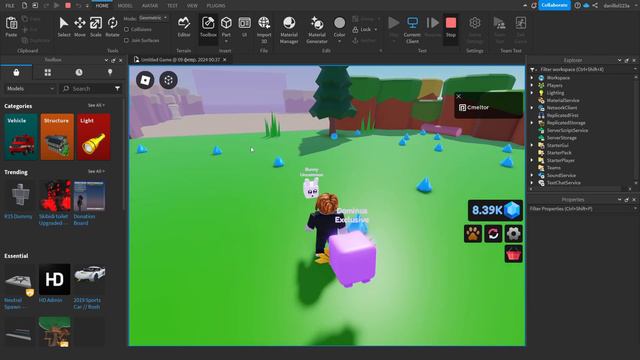Open the Toolbox Inventory grid tab
Viewport: 640px width, 360px height.
(x=48, y=72)
